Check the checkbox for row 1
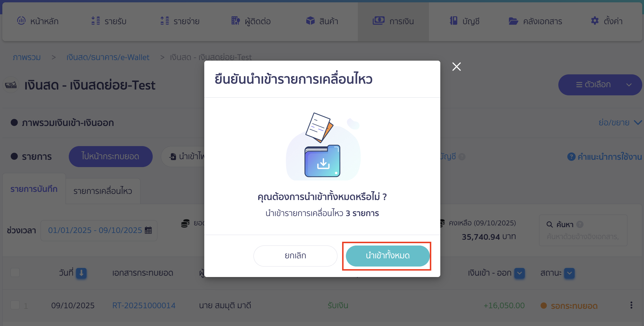 click(x=15, y=305)
